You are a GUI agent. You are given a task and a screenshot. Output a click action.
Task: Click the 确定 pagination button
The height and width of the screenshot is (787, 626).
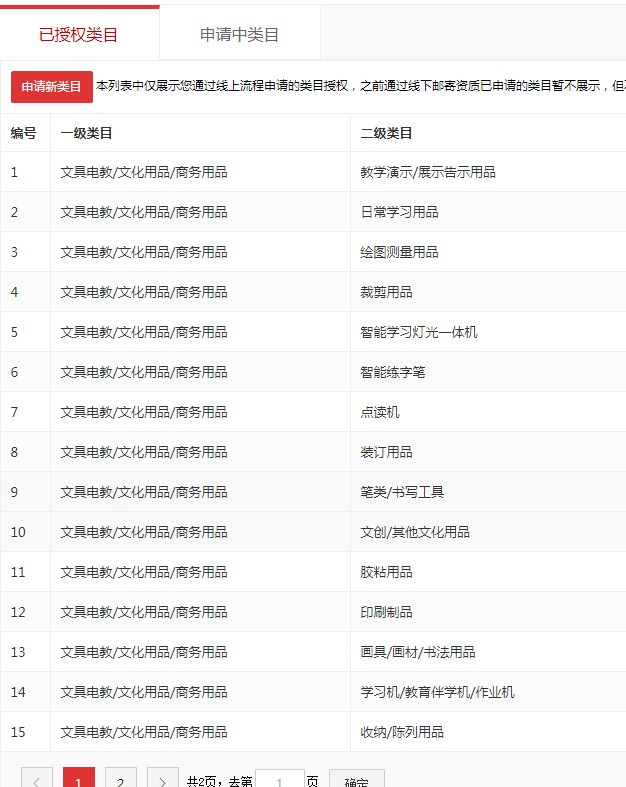[x=357, y=779]
